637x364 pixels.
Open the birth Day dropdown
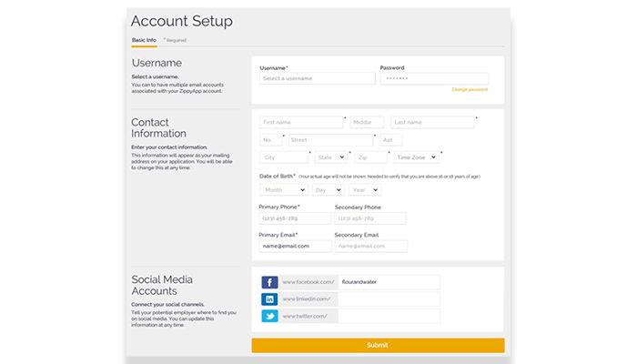point(329,190)
